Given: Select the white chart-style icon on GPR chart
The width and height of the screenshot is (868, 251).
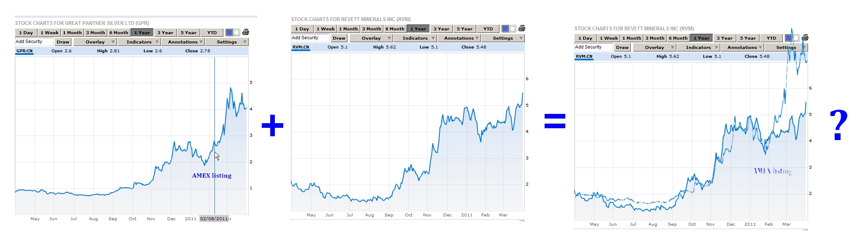Looking at the screenshot, I should pos(236,32).
